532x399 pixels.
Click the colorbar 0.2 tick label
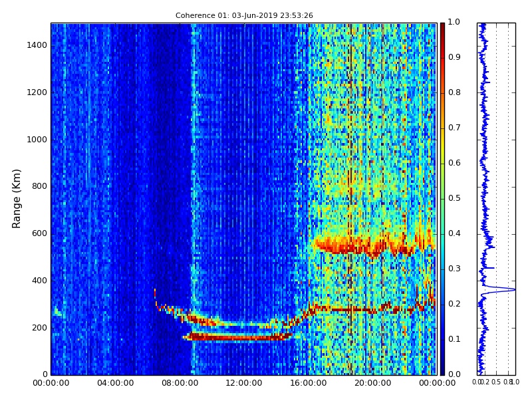[x=454, y=304]
